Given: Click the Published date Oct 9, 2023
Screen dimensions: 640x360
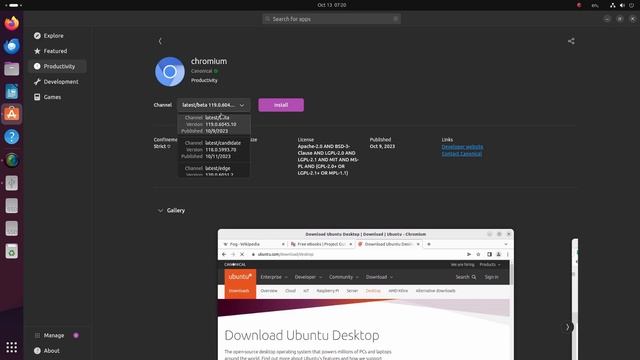Looking at the screenshot, I should [382, 147].
